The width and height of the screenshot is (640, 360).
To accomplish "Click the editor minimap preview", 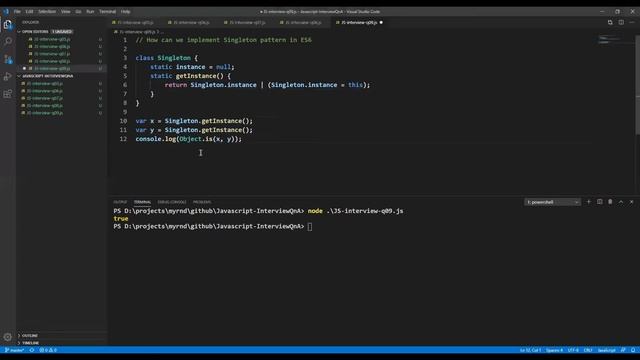I will [x=609, y=39].
